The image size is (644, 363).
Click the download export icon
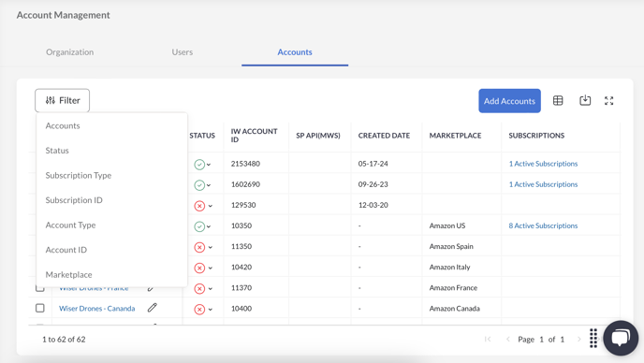click(585, 100)
